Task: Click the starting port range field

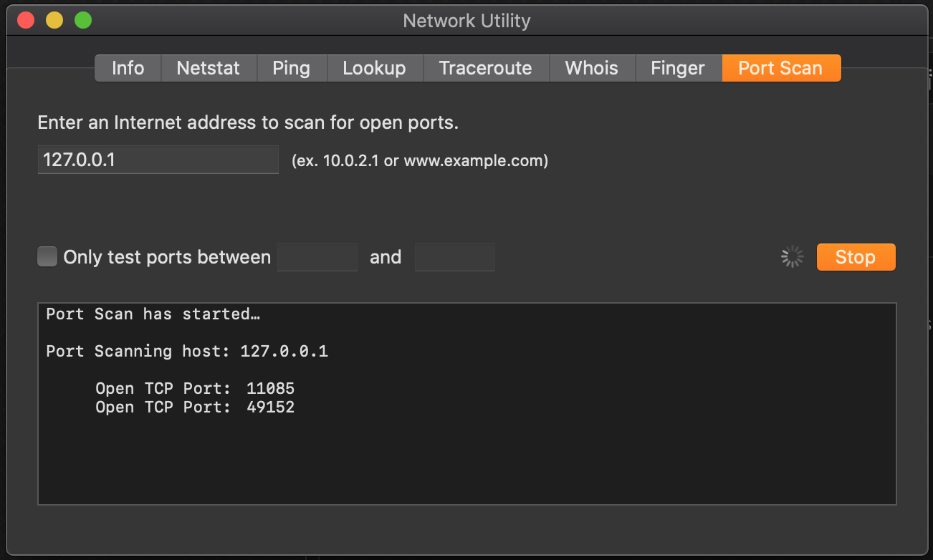Action: coord(317,257)
